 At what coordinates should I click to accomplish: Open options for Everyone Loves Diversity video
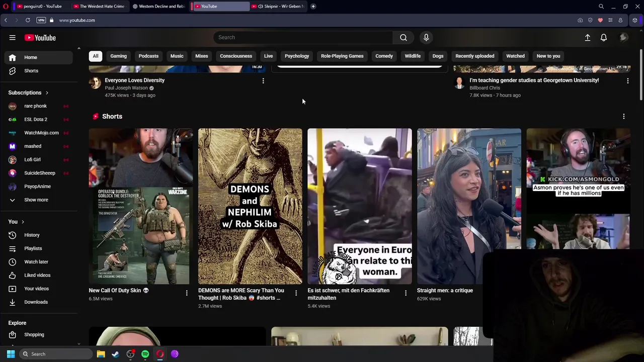pyautogui.click(x=263, y=80)
